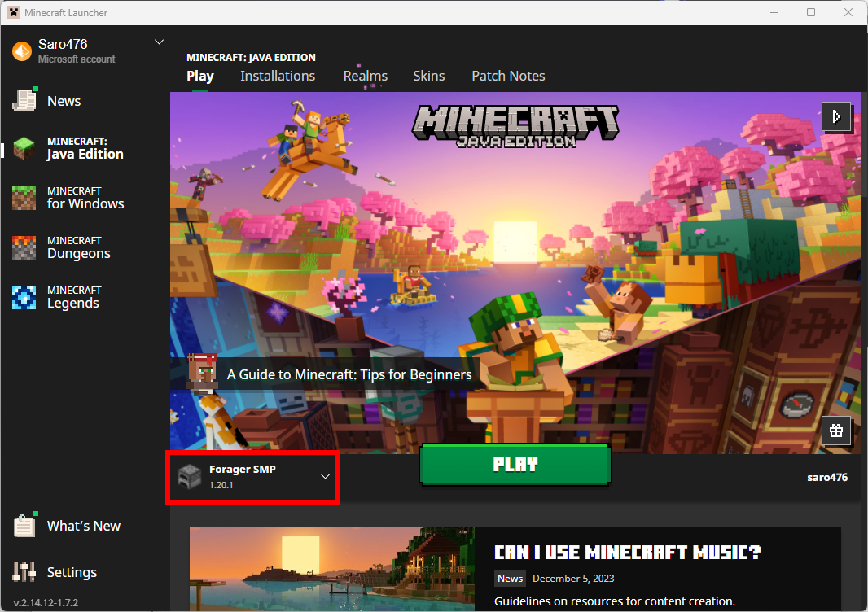Viewport: 868px width, 612px height.
Task: Click the News tag on the article
Action: click(x=510, y=579)
